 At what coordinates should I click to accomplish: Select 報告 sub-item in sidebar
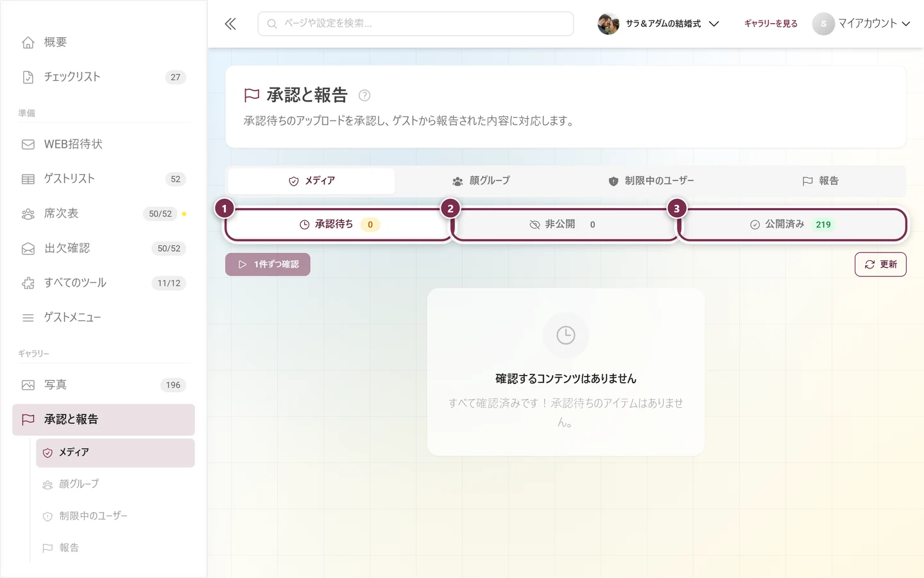(116, 548)
